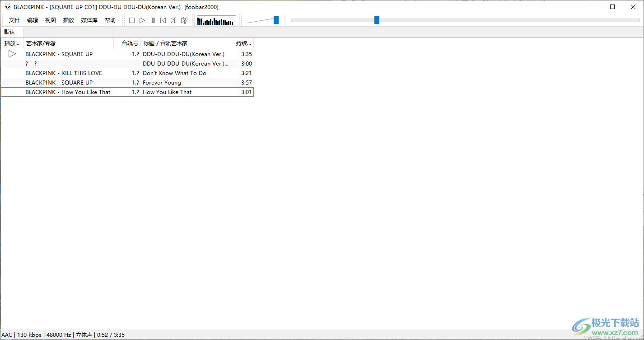Select the '? - ?' artist row
The width and height of the screenshot is (644, 340).
coord(127,63)
